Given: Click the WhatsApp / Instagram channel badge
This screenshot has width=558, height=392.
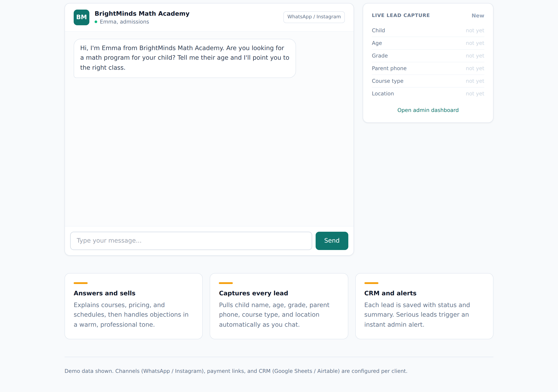Looking at the screenshot, I should click(314, 17).
